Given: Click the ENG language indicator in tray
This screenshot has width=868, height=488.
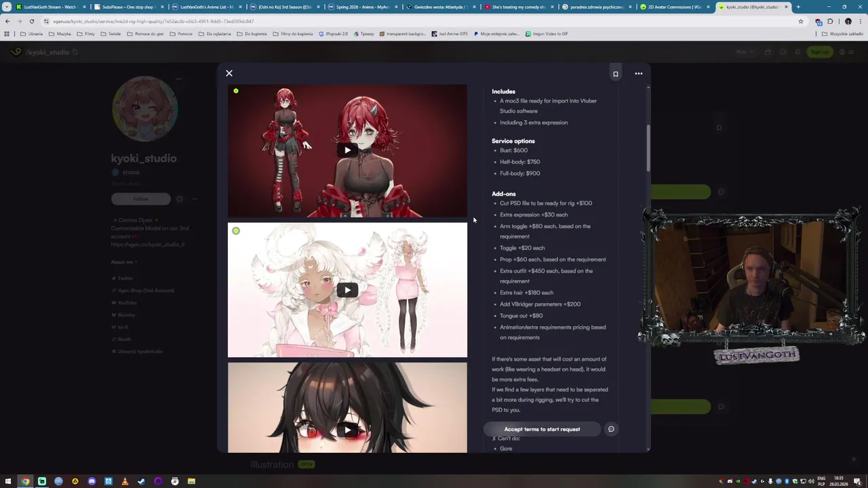Looking at the screenshot, I should pyautogui.click(x=822, y=479).
